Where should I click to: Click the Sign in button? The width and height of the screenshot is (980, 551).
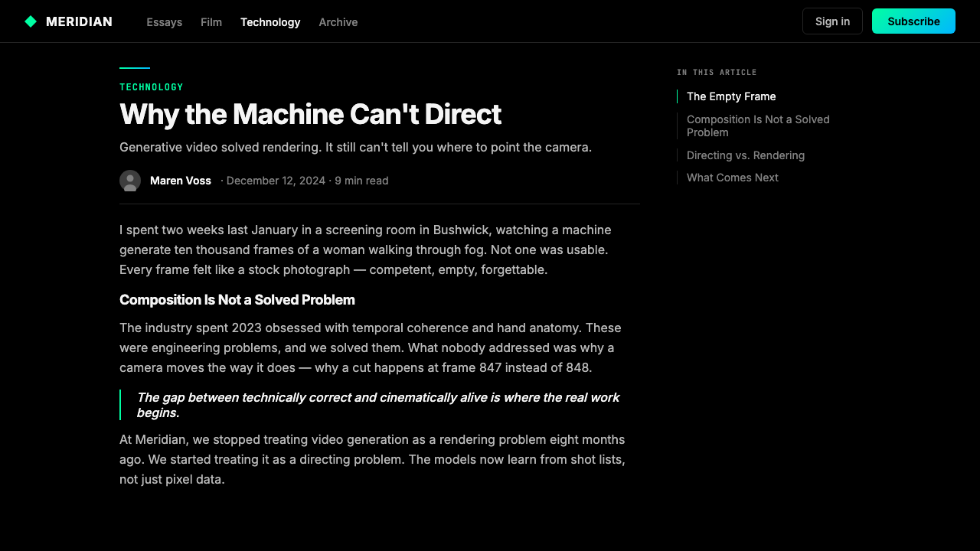pos(832,21)
